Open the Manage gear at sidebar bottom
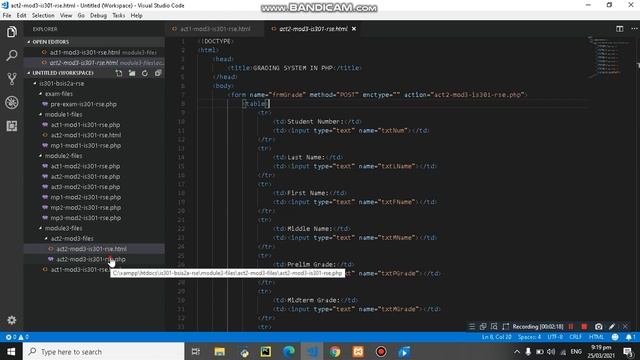The width and height of the screenshot is (640, 360). point(12,320)
